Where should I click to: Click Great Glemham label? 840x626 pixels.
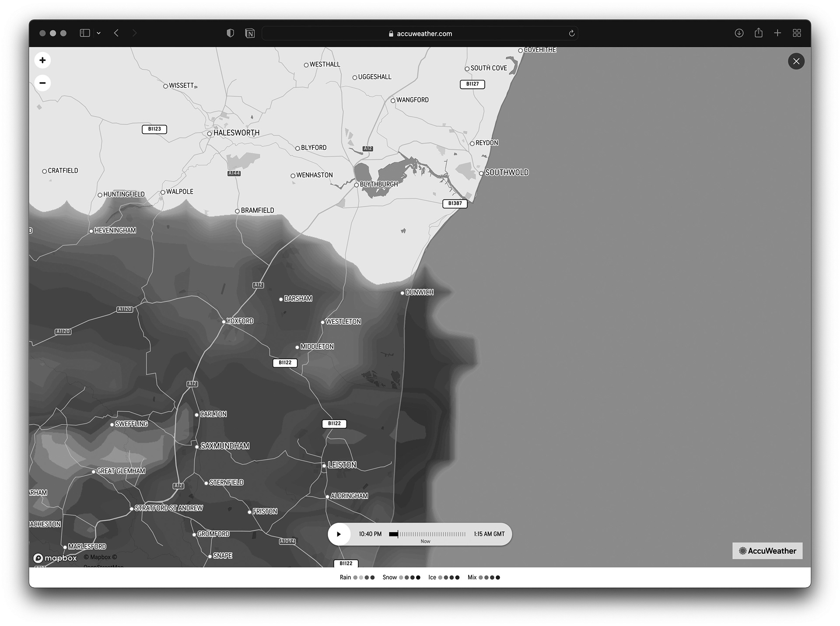(x=121, y=471)
